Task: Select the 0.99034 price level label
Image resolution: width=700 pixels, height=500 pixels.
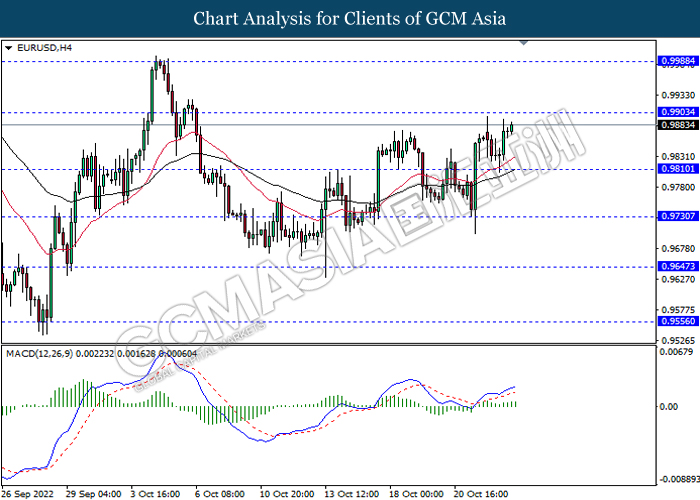Action: (678, 112)
